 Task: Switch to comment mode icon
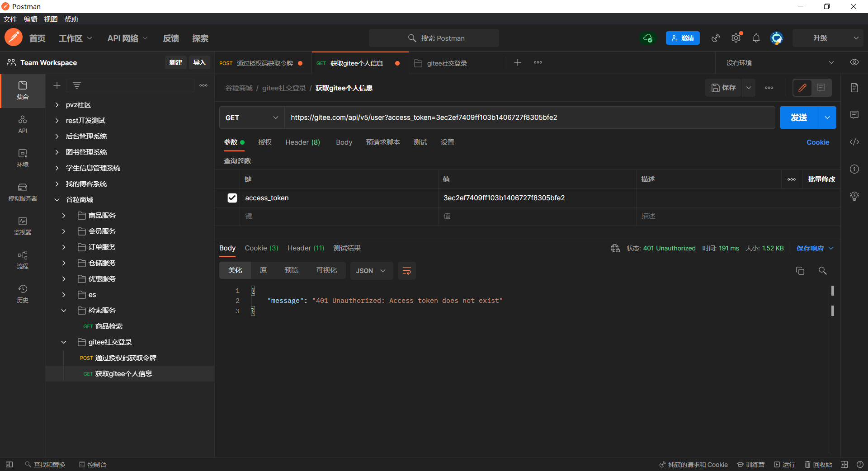821,88
